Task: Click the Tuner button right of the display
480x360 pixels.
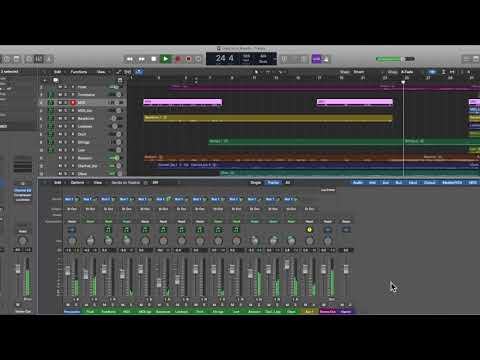Action: [284, 59]
